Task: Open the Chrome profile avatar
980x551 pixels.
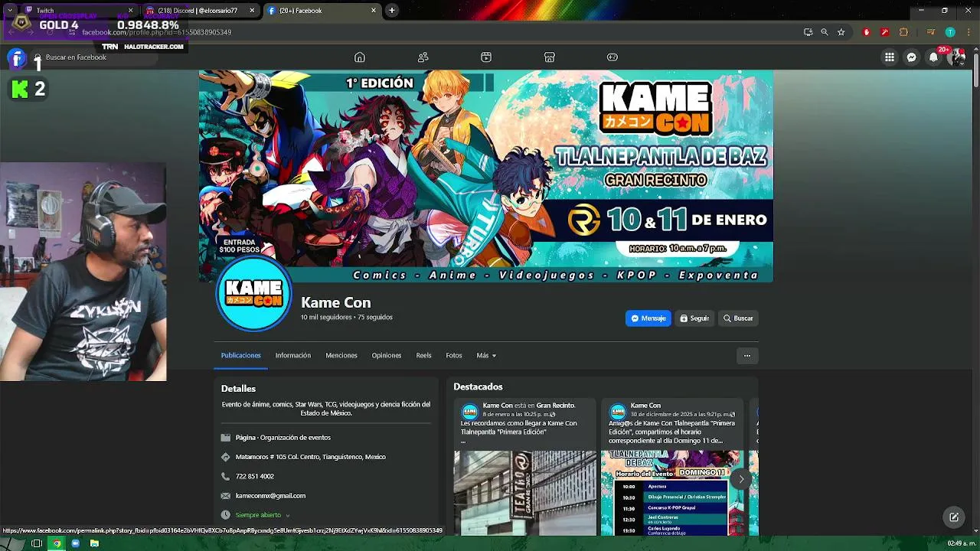Action: (x=950, y=32)
